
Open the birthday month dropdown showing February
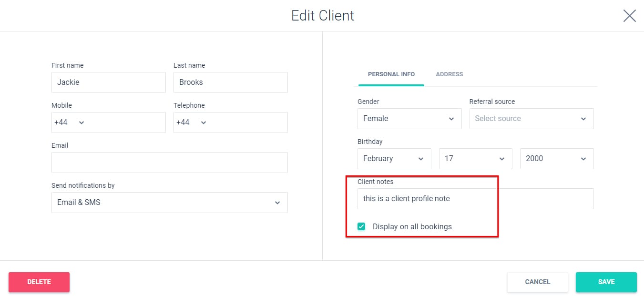pos(394,159)
